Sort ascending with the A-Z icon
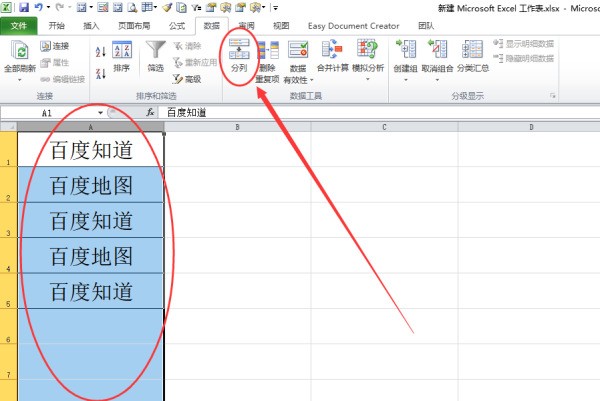 point(101,51)
